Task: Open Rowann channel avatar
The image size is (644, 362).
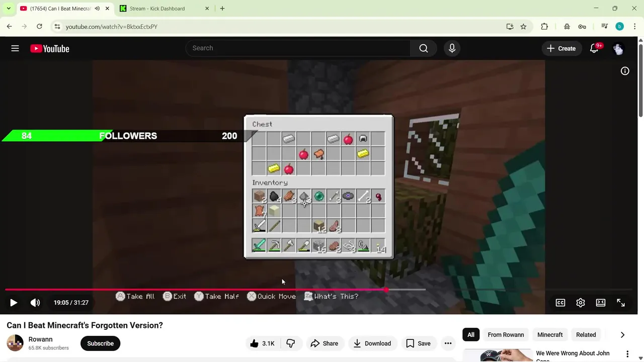Action: 15,343
